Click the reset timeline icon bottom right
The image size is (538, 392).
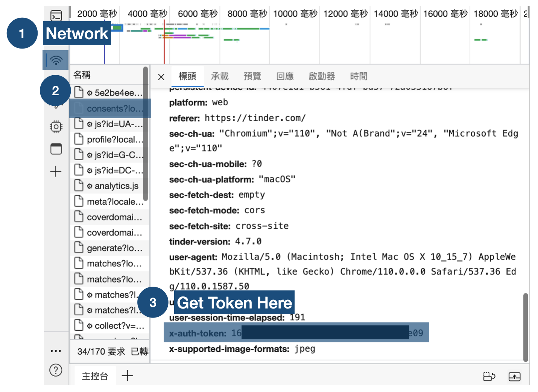coord(489,376)
